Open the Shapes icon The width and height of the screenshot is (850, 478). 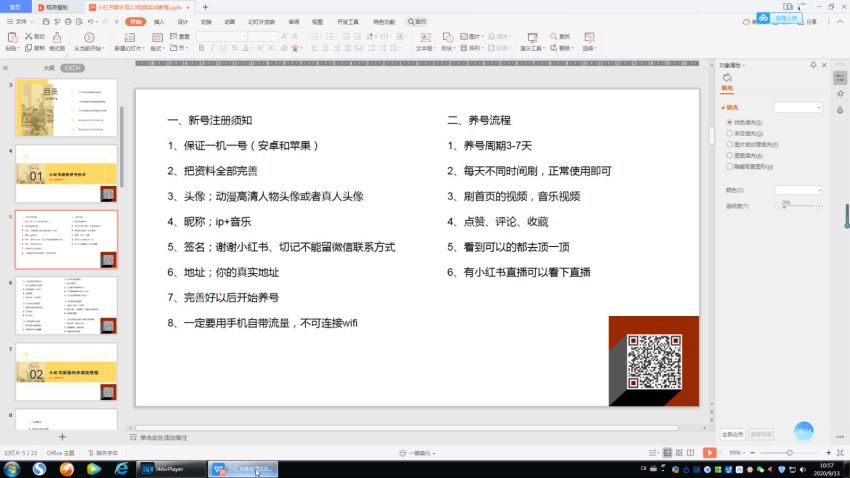tap(448, 37)
